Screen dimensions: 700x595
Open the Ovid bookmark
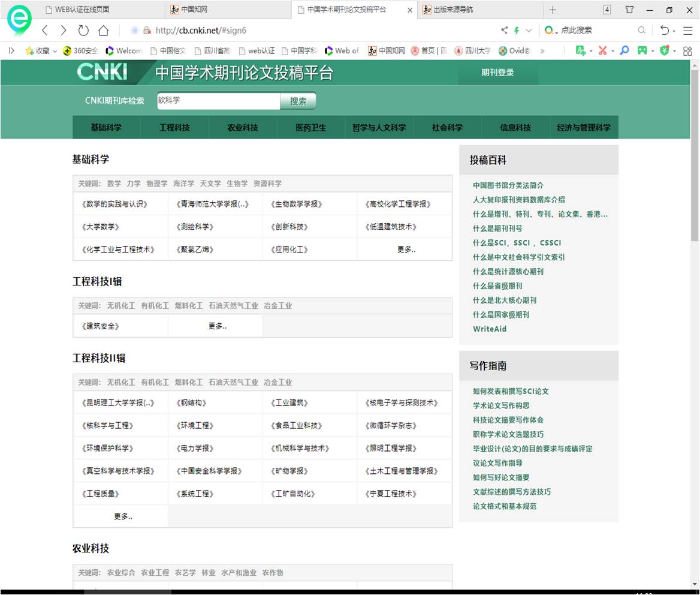click(x=514, y=50)
